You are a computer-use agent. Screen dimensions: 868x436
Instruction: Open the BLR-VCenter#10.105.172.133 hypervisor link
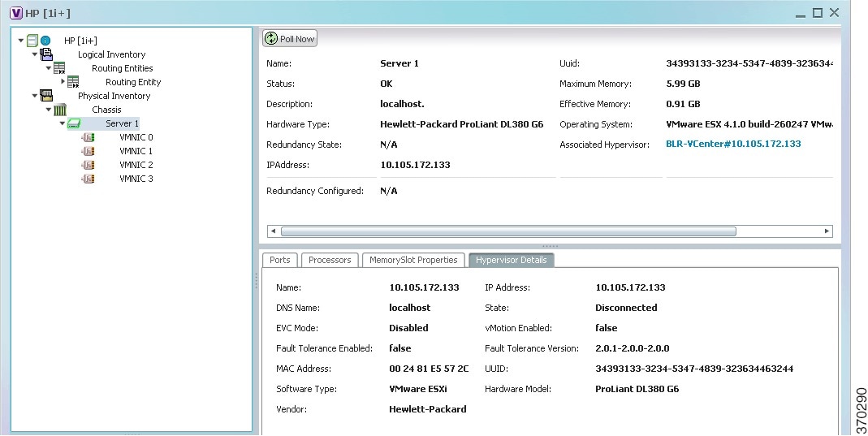click(733, 144)
